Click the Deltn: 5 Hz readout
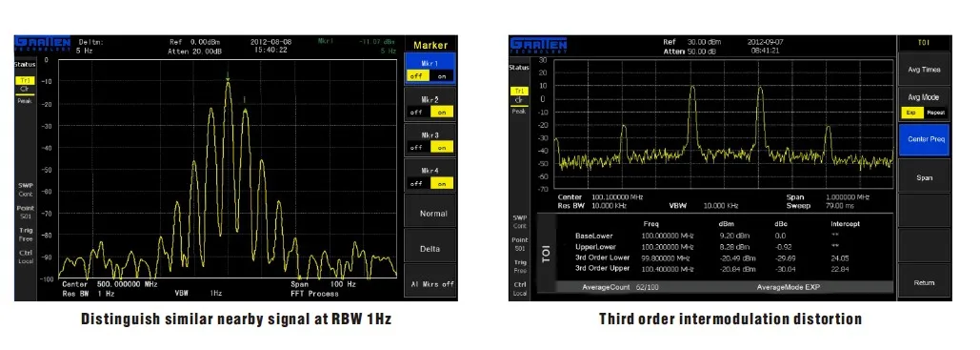 [x=90, y=47]
